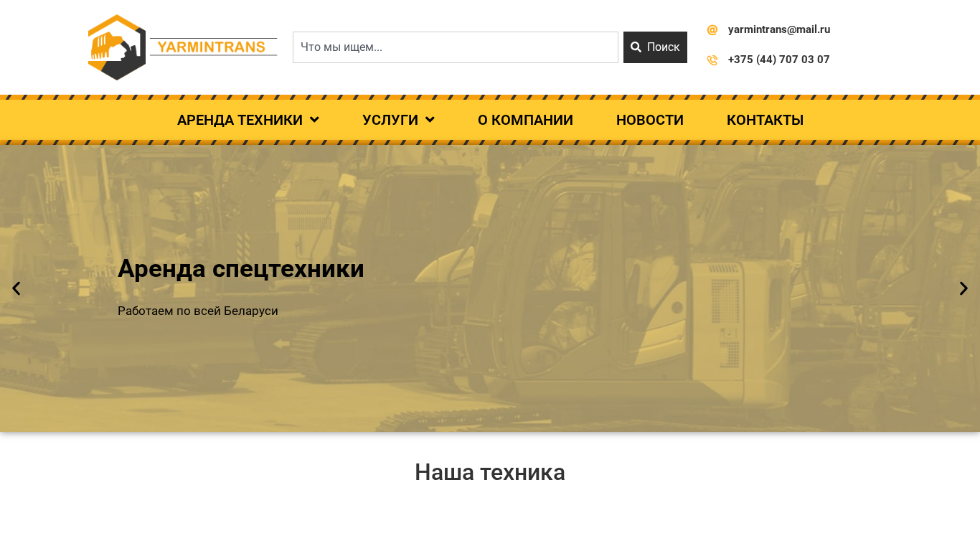The image size is (980, 551).
Task: Call the +375 (44) 707 03 07 number
Action: (779, 60)
